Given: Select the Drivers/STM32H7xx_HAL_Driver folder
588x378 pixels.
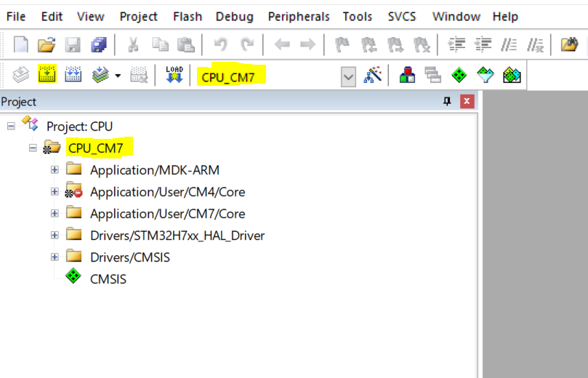Looking at the screenshot, I should tap(177, 235).
